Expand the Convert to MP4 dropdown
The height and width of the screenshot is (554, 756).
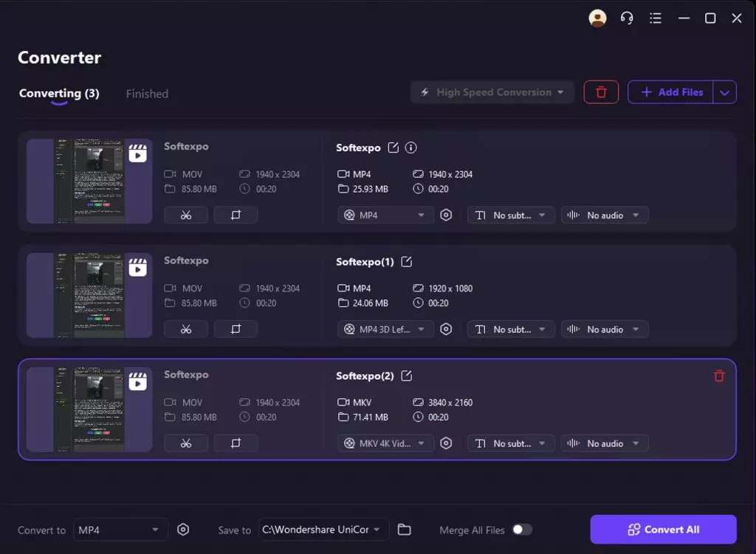pos(120,530)
